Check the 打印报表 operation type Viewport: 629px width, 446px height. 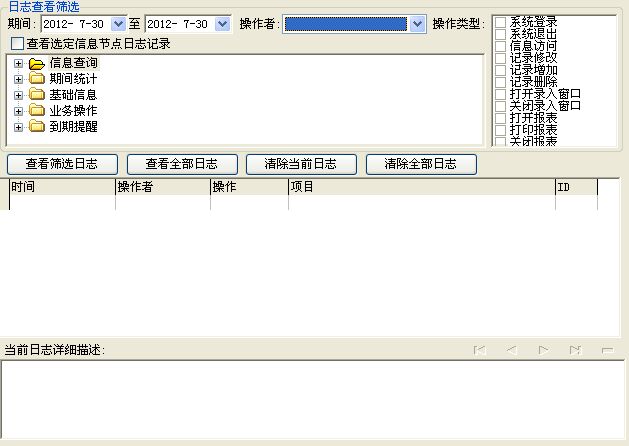point(501,130)
